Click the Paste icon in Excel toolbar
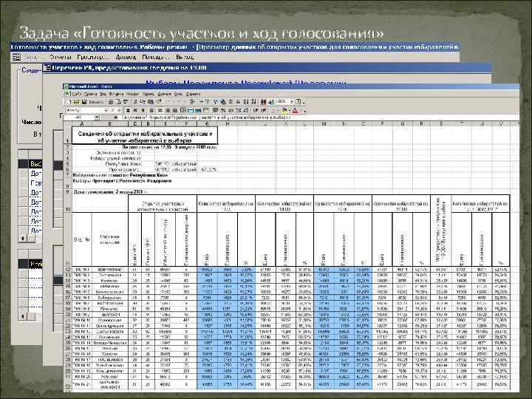This screenshot has width=532, height=399. [x=151, y=102]
